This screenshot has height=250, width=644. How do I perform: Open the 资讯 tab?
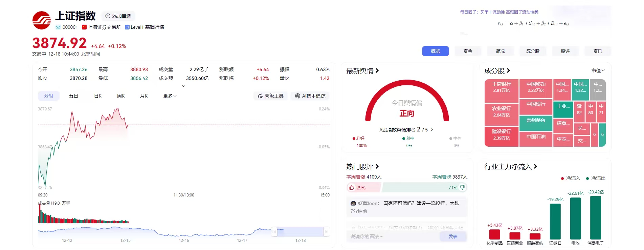598,51
